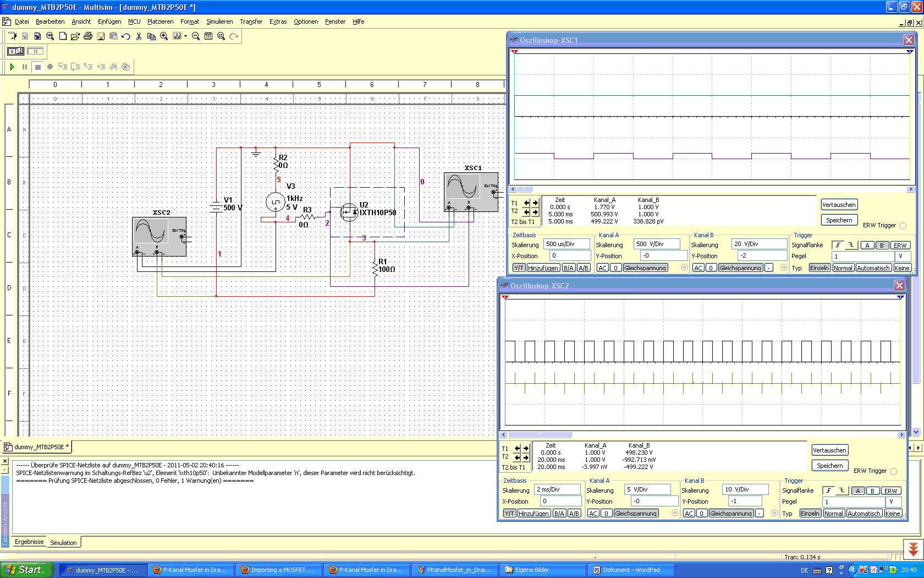924x578 pixels.
Task: Click the undo arrow icon
Action: pos(126,36)
